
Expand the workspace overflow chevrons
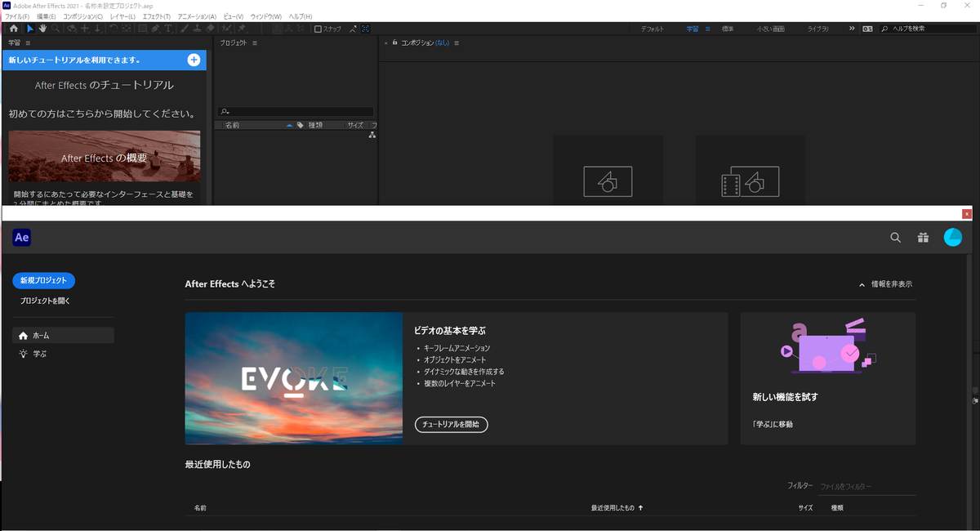click(x=852, y=29)
